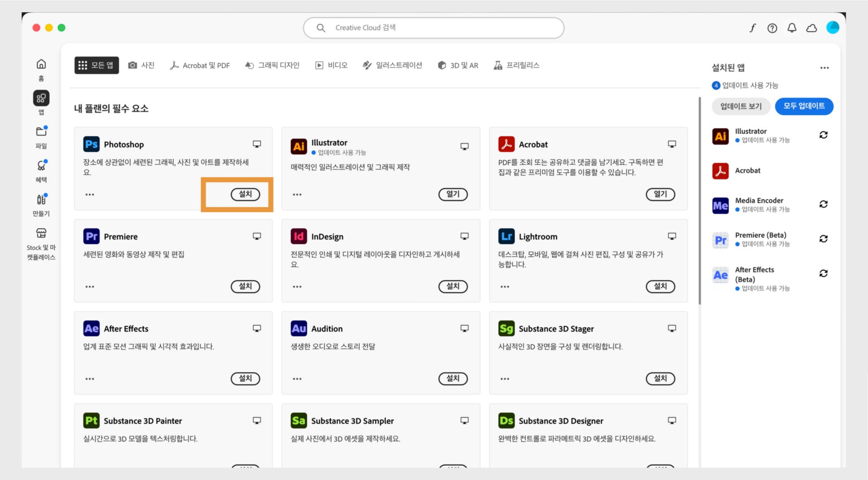Screen dimensions: 868x480
Task: Open more options on the InDesign card
Action: 297,287
